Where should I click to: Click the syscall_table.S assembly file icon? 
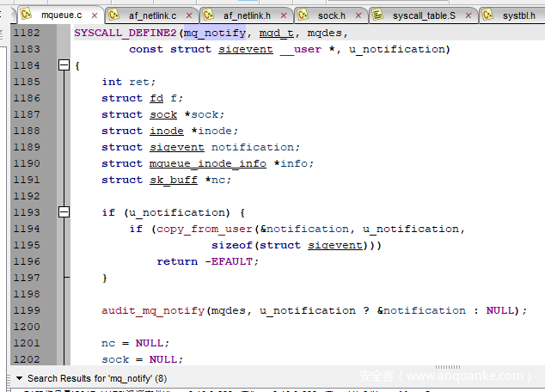point(378,15)
